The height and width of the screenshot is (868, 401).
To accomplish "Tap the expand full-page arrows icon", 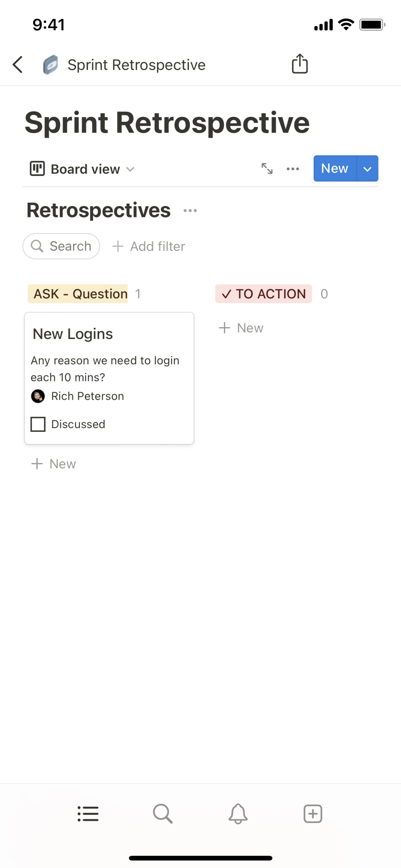I will click(x=267, y=169).
